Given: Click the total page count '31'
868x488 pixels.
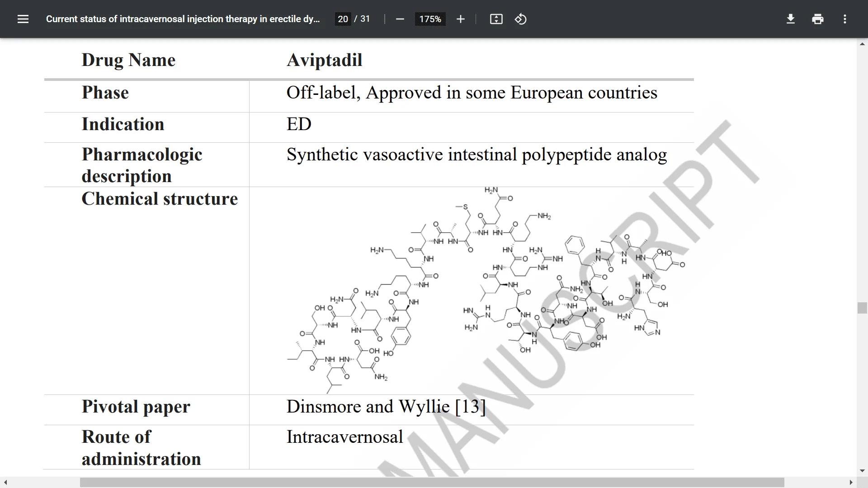Looking at the screenshot, I should click(365, 19).
